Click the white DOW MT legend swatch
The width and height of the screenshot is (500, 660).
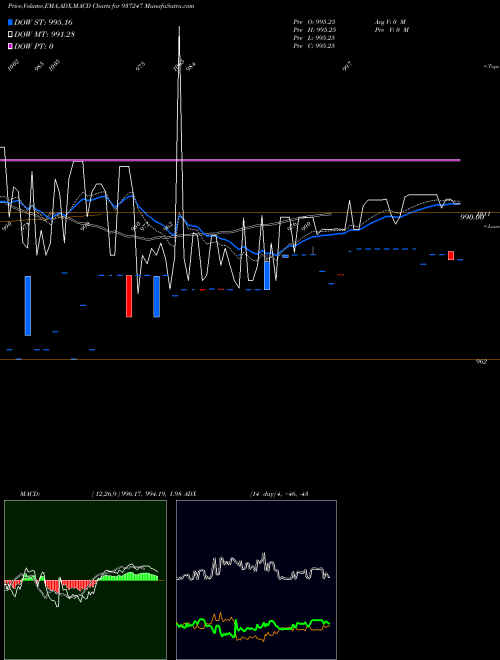click(x=11, y=34)
